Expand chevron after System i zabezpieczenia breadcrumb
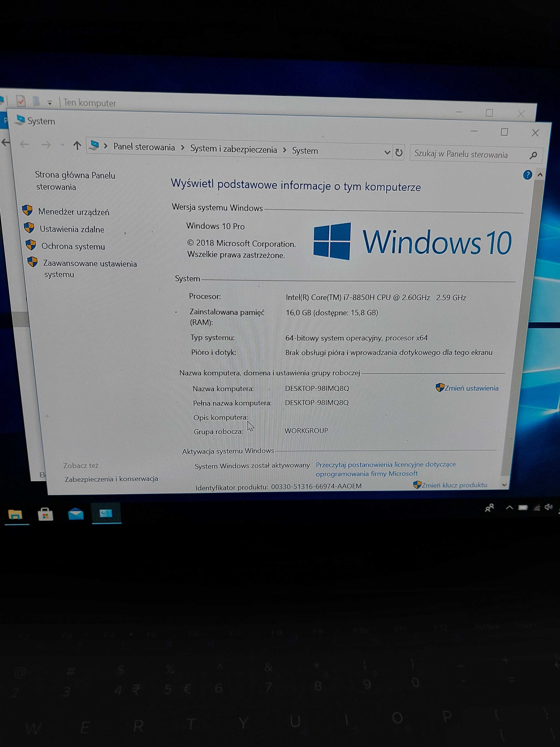The height and width of the screenshot is (747, 560). click(x=285, y=150)
